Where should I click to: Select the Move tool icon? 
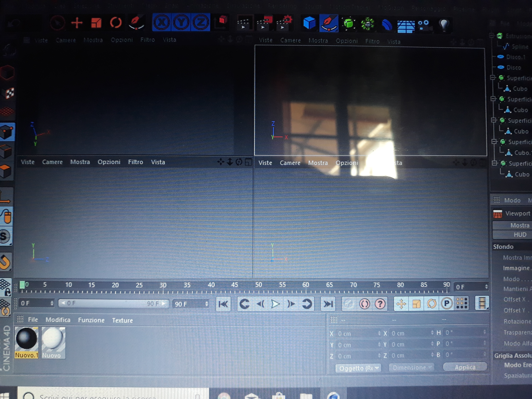[x=77, y=23]
